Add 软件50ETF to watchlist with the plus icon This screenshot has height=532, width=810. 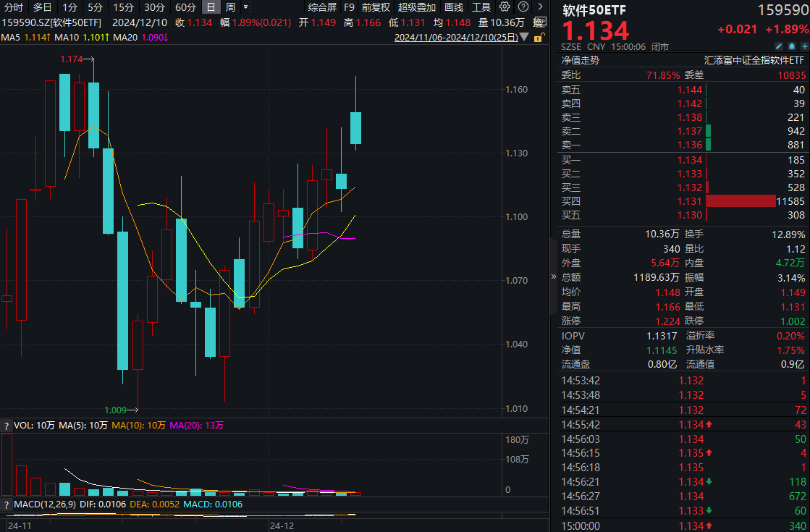(803, 46)
